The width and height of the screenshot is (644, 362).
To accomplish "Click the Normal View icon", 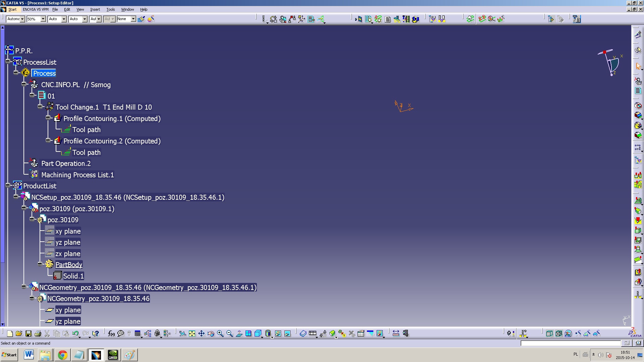I will pyautogui.click(x=239, y=334).
